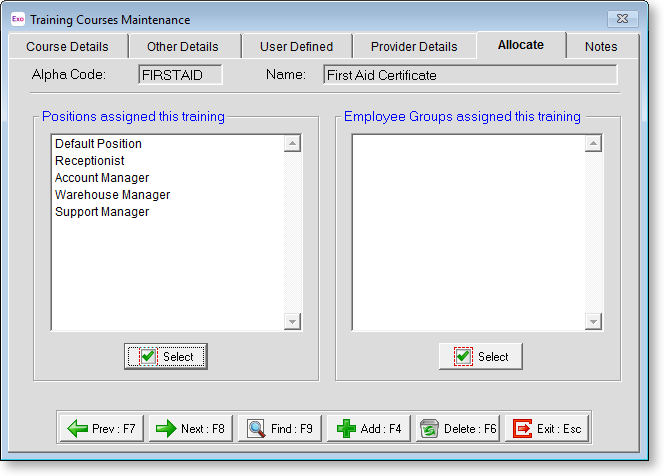Select Warehouse Manager in the positions list
This screenshot has height=476, width=664.
(x=112, y=195)
